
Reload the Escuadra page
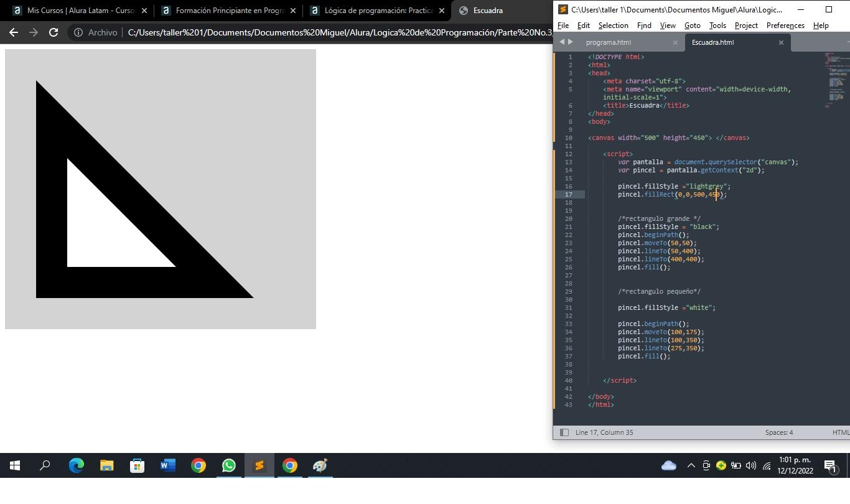tap(54, 32)
